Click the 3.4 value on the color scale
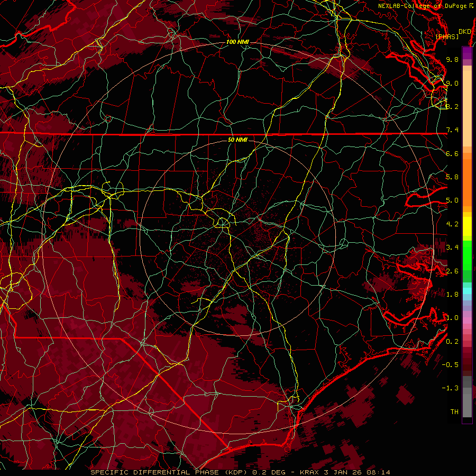476x476 pixels. [452, 248]
